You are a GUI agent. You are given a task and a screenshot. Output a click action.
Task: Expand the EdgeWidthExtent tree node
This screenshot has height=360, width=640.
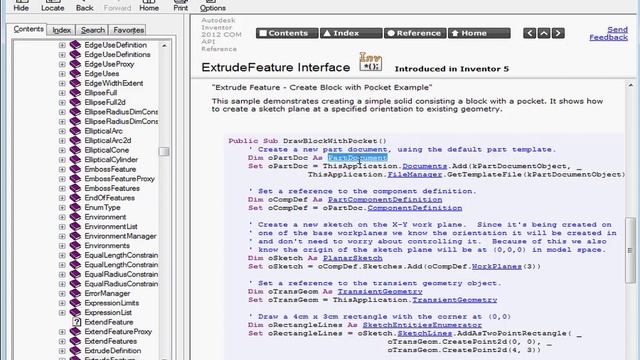(62, 83)
